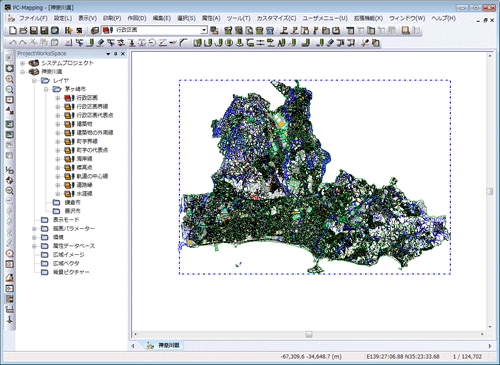Open the ツール(T) menu
Screen dimensions: 500x365
click(x=238, y=18)
